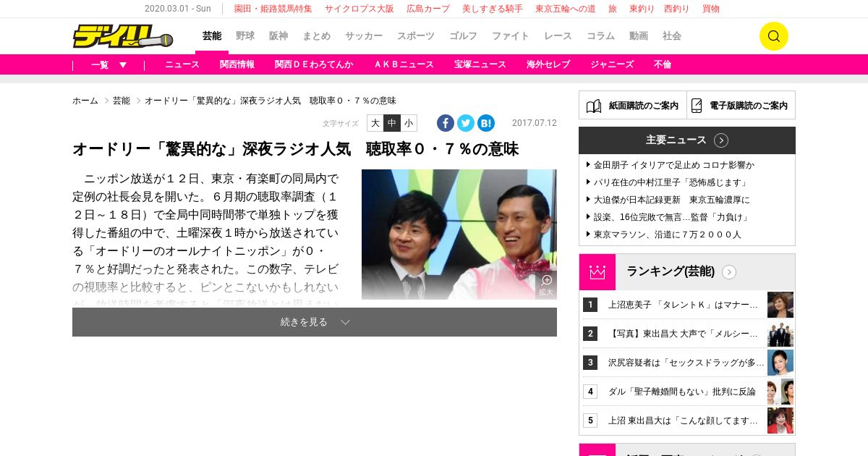The height and width of the screenshot is (456, 868).
Task: Open the 旅 top link
Action: pos(613,9)
